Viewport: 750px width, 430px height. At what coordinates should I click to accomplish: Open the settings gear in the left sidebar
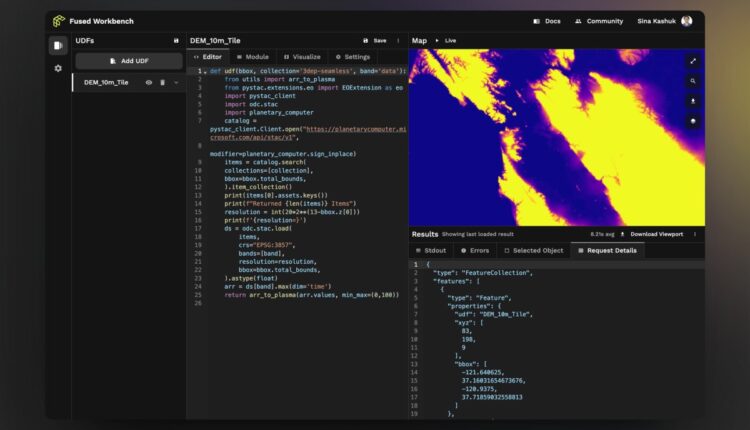click(x=58, y=68)
